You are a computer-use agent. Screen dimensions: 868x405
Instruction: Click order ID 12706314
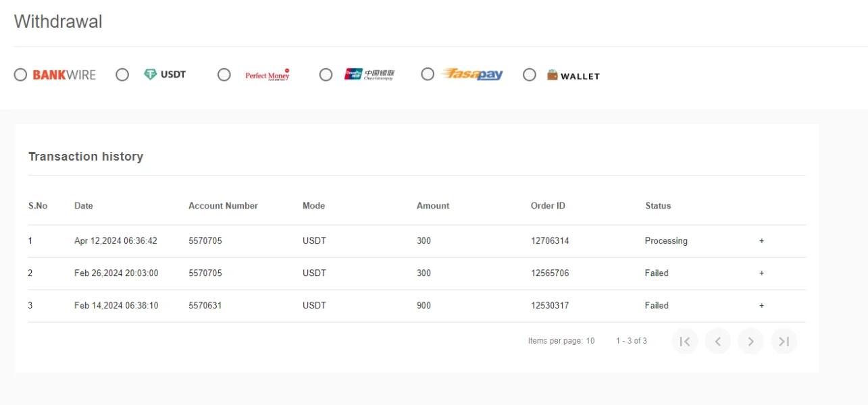[550, 241]
